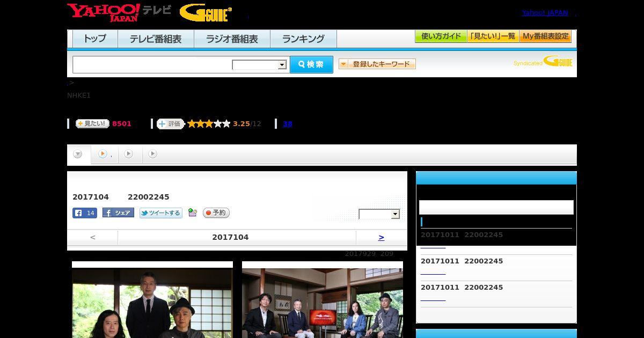644x338 pixels.
Task: Click the '8501' want-to-watch count
Action: (x=122, y=124)
